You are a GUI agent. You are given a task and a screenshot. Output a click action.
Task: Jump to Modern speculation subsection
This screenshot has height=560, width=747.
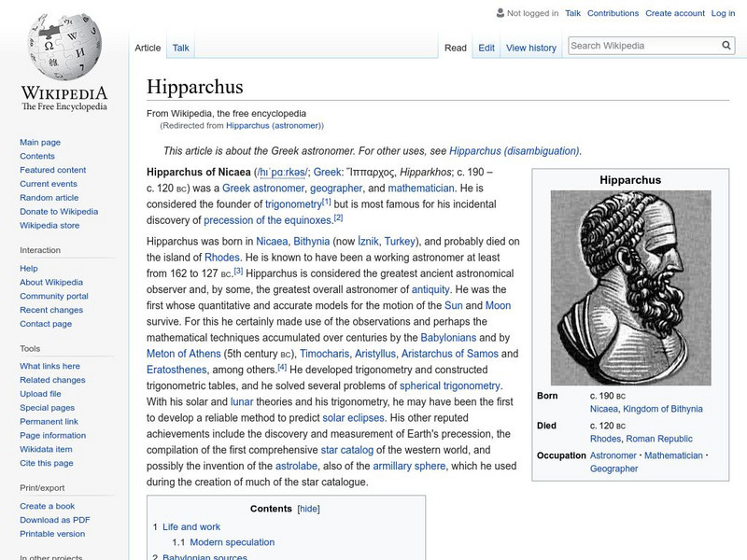click(x=232, y=542)
